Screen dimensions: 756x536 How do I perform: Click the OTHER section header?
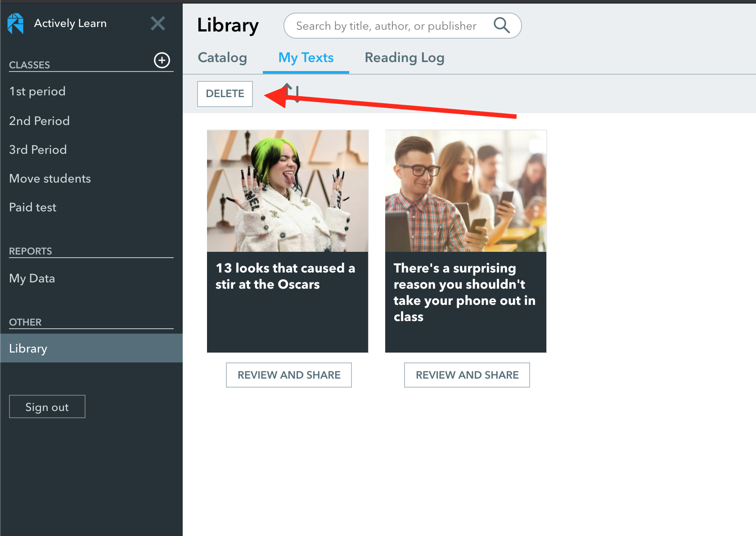pos(25,322)
